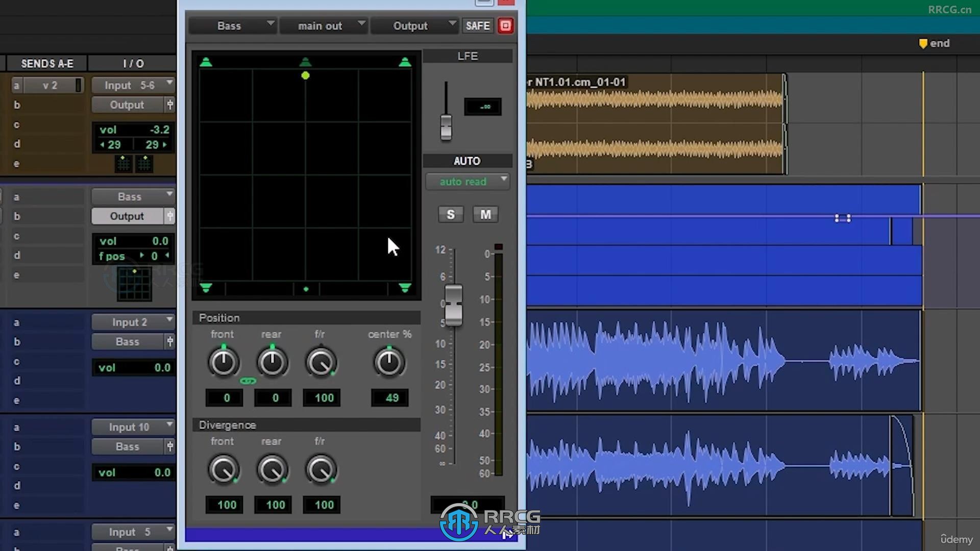Screen dimensions: 980x551
Task: Click the front-center speaker triangle in panner grid
Action: coord(305,62)
